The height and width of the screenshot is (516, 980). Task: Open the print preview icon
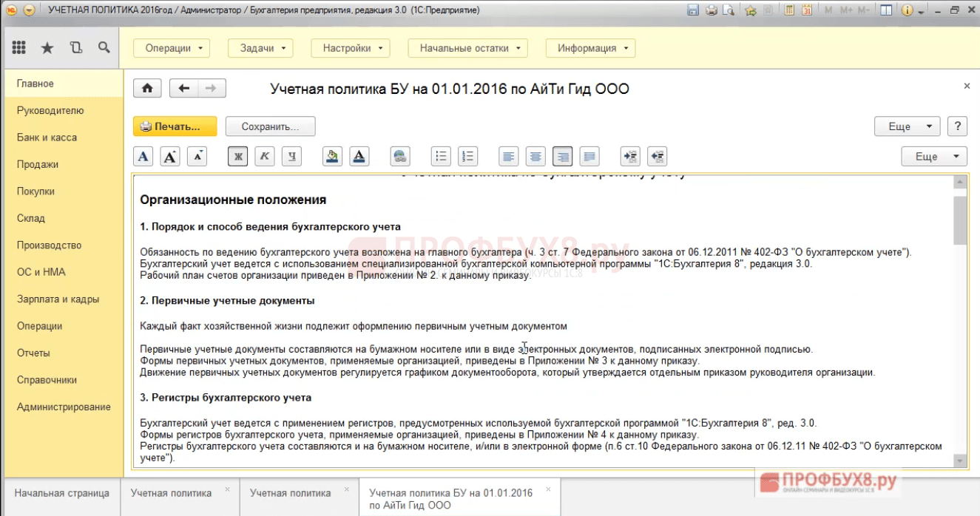tap(729, 10)
